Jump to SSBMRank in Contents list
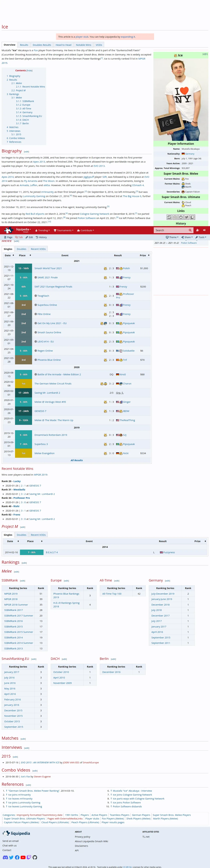Screen dimensions: 210x868 pos(25,101)
